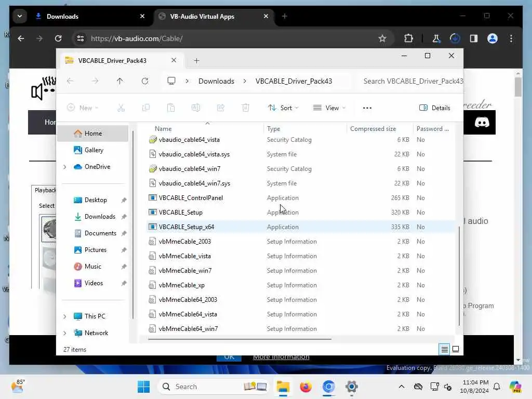Open Gallery in navigation pane
The image size is (532, 399).
(94, 150)
